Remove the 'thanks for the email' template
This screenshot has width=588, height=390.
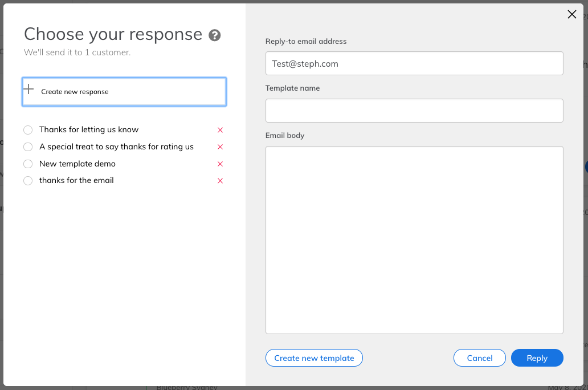220,181
